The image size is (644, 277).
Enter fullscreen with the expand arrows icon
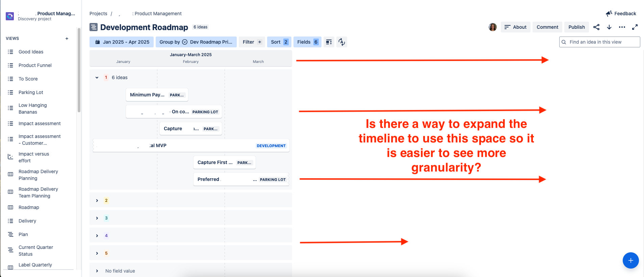click(635, 27)
